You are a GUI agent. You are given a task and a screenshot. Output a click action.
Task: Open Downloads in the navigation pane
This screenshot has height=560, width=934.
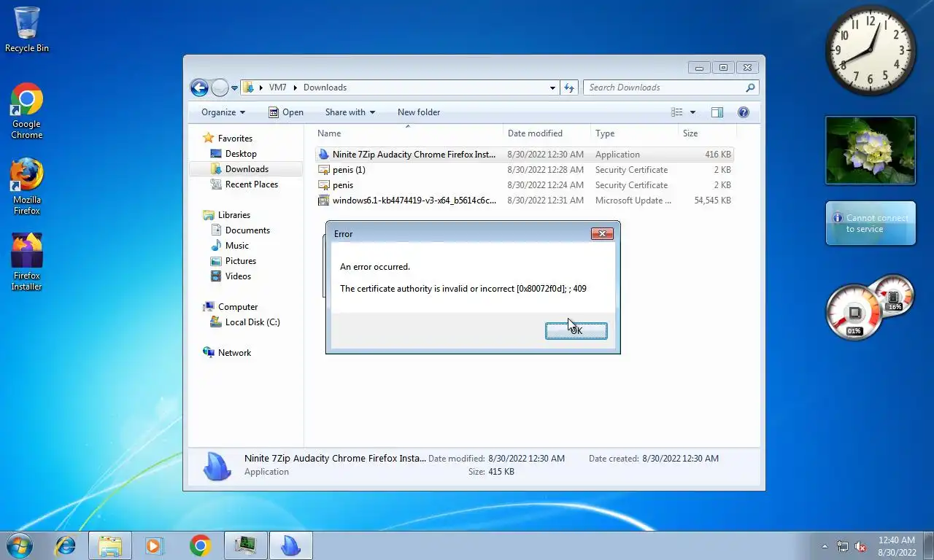(247, 169)
